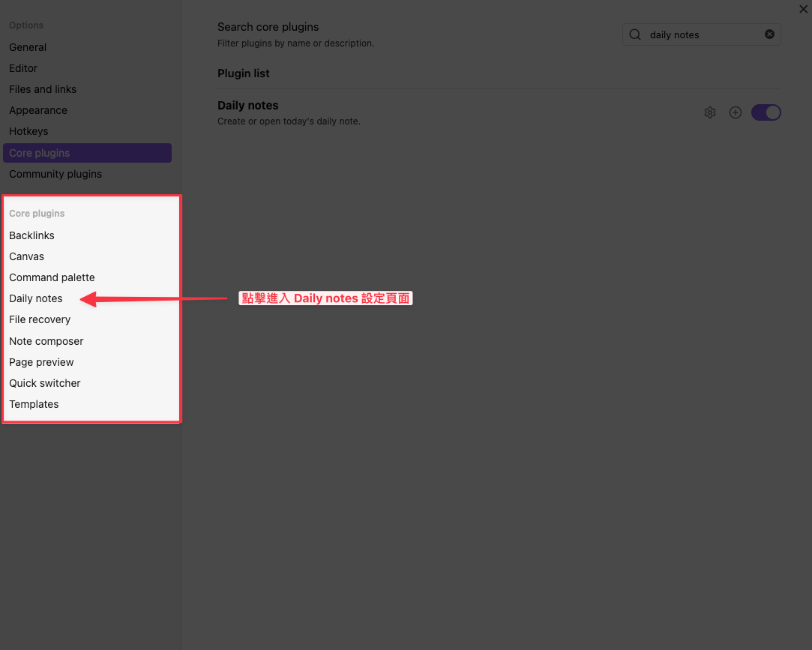The height and width of the screenshot is (650, 812).
Task: Click the Daily notes plugin title
Action: click(248, 106)
